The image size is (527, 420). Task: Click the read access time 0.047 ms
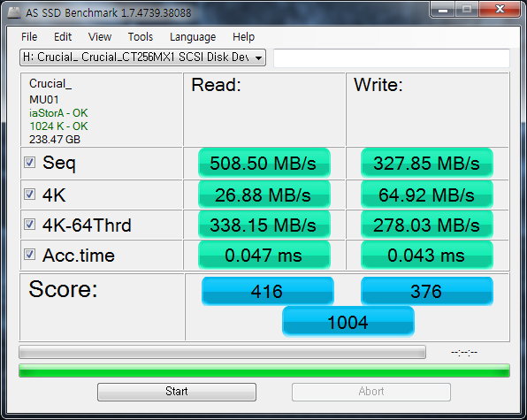click(x=264, y=255)
